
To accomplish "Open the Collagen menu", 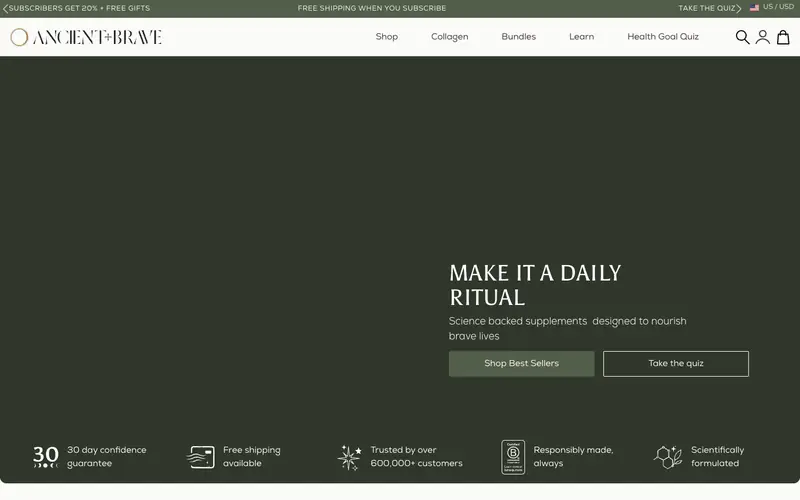I will coord(449,37).
